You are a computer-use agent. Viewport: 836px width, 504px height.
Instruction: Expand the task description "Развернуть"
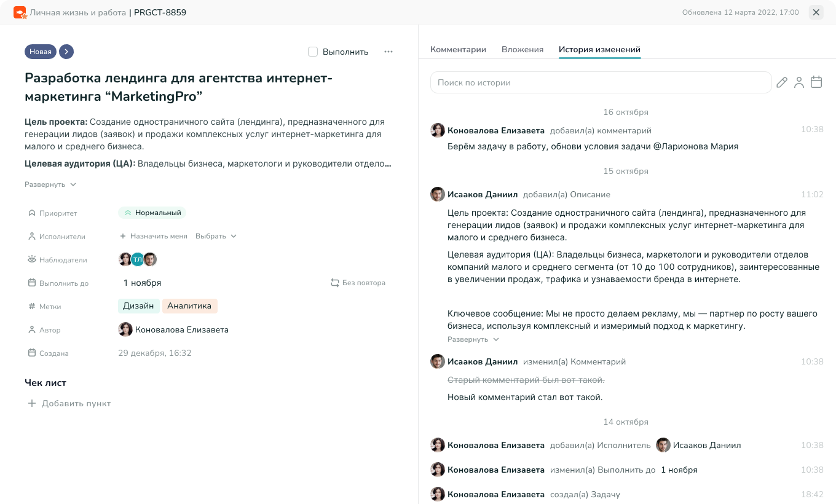point(50,184)
